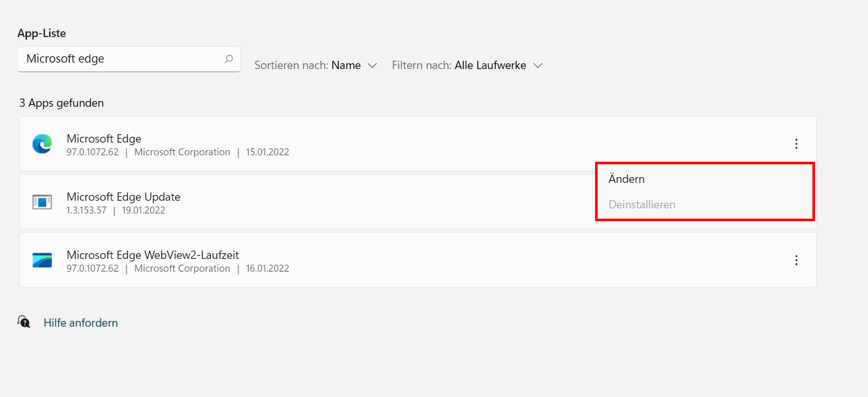The image size is (868, 397).
Task: Click the 16.01.2022 install date
Action: 268,269
